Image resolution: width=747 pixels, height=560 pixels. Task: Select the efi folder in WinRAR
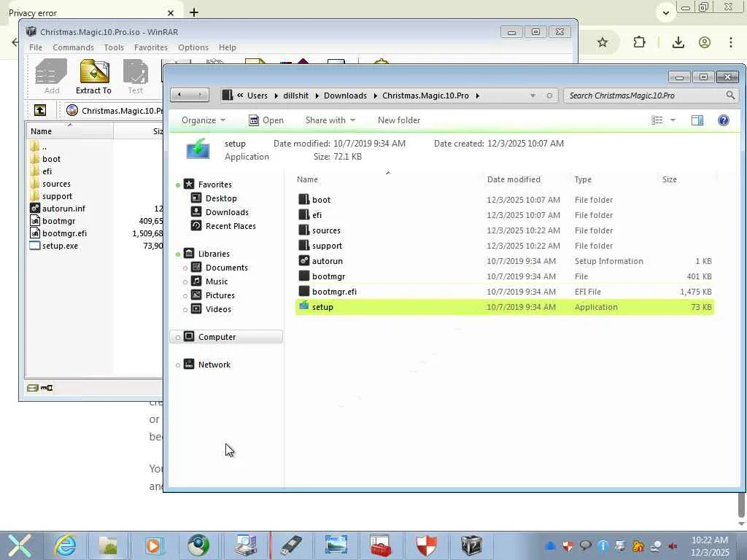point(47,171)
